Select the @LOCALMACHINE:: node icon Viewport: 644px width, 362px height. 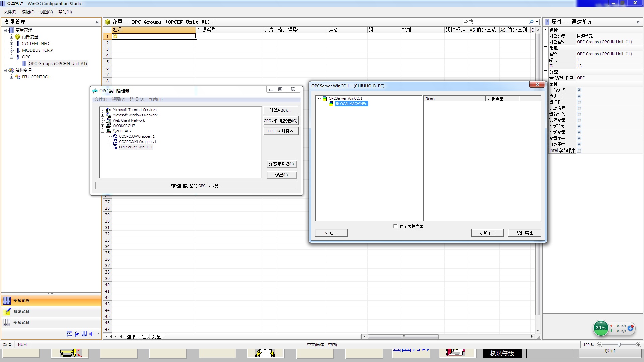[331, 104]
